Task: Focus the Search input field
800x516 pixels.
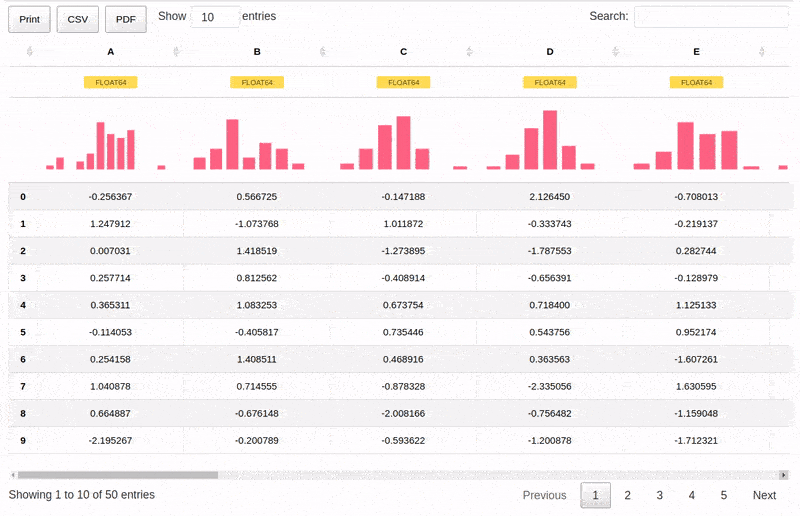Action: point(711,16)
